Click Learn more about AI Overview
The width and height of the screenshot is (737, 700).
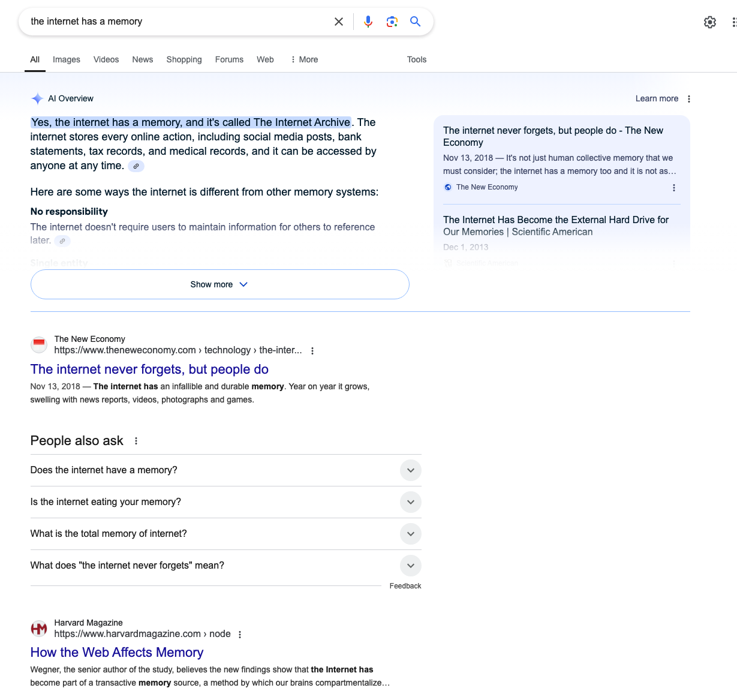pos(657,99)
